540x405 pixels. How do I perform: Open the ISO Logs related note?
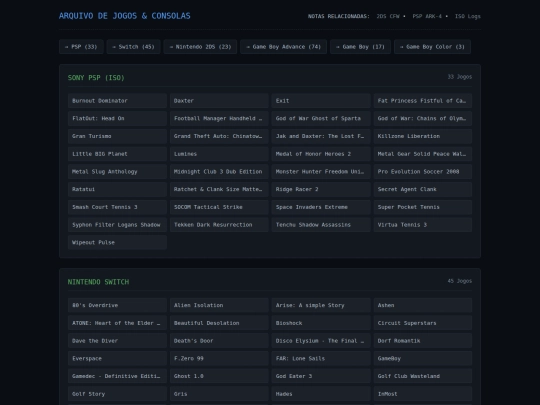pos(468,16)
